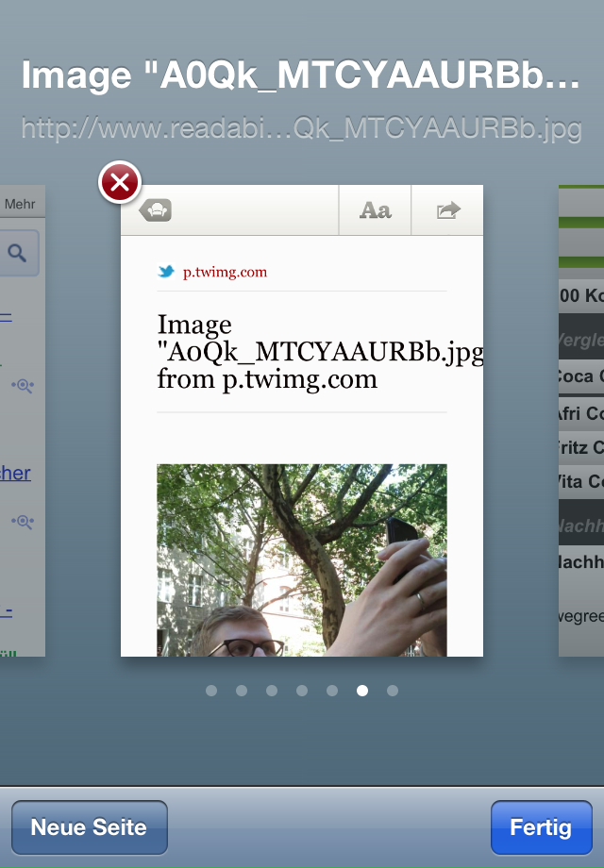Click the blue Twitter bird icon

coord(166,272)
